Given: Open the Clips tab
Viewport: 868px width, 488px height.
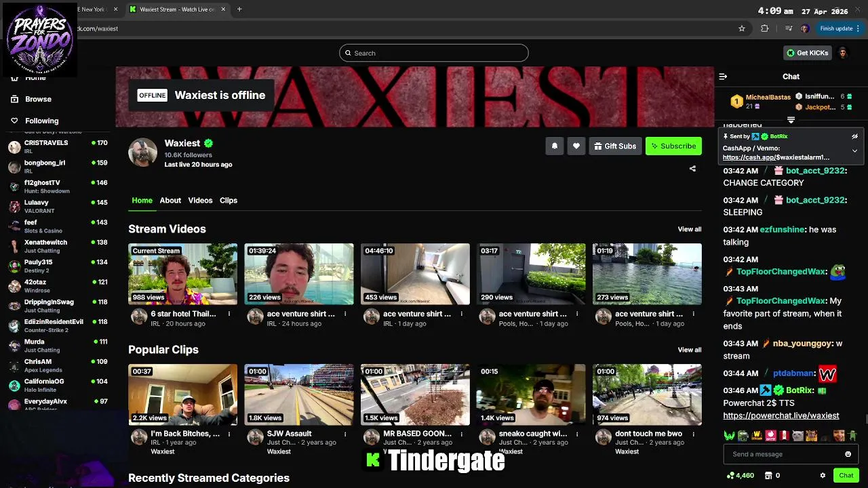Looking at the screenshot, I should 229,201.
